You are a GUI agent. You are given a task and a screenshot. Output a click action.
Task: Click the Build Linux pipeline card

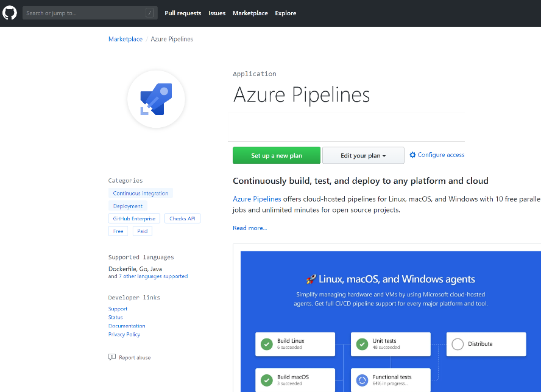pos(295,344)
